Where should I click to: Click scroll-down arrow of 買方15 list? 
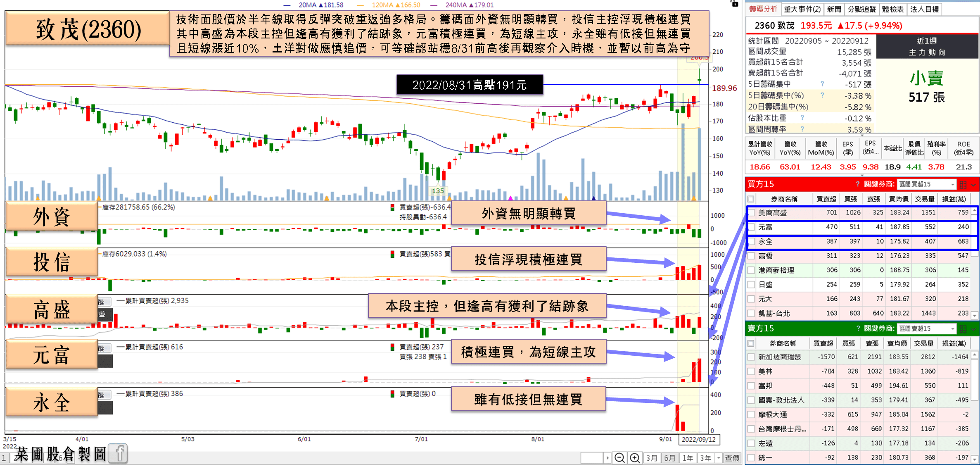click(x=974, y=315)
